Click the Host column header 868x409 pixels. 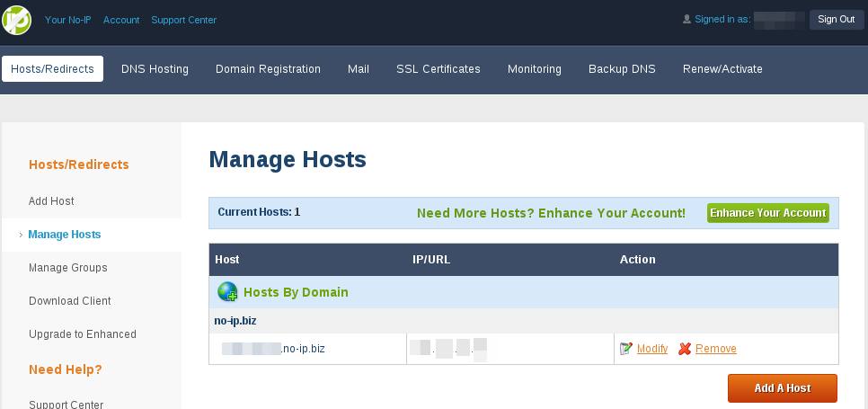point(227,260)
